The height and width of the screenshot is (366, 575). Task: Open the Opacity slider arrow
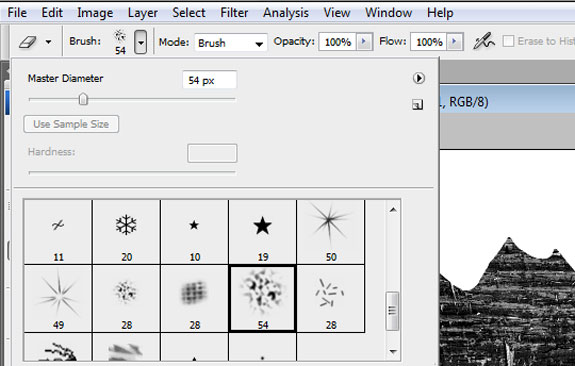[x=365, y=42]
